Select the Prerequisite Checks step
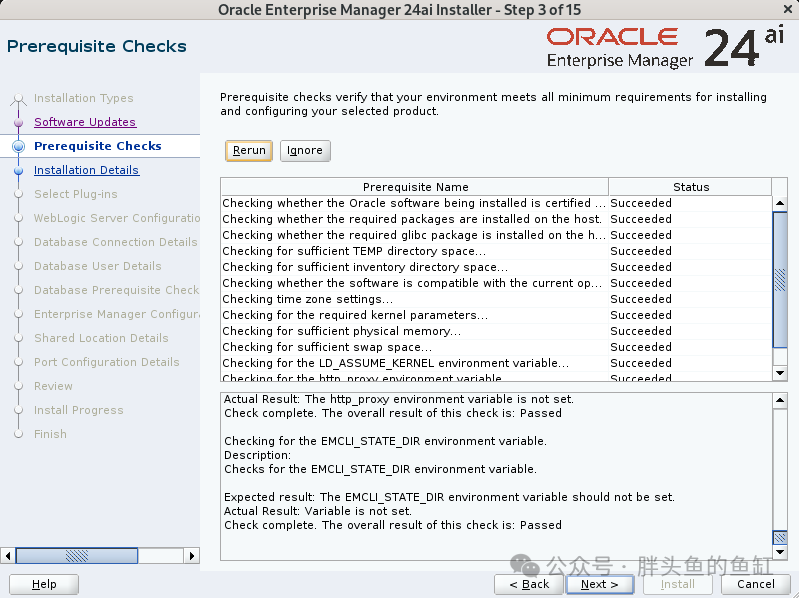The width and height of the screenshot is (799, 598). [98, 146]
